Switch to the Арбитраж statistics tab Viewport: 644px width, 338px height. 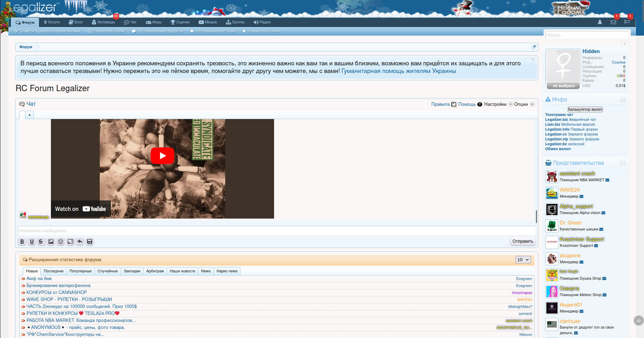[x=155, y=271]
